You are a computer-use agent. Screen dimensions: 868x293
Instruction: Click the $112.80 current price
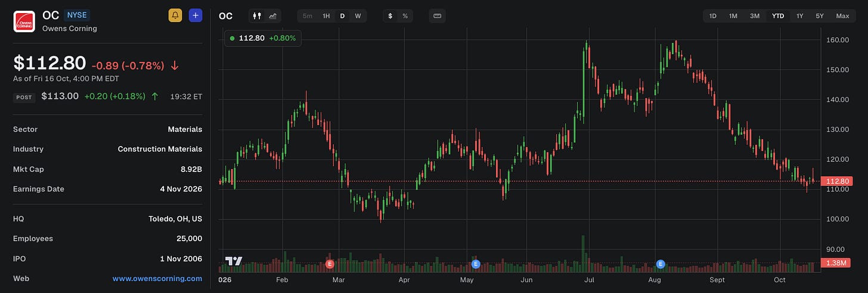pyautogui.click(x=49, y=63)
